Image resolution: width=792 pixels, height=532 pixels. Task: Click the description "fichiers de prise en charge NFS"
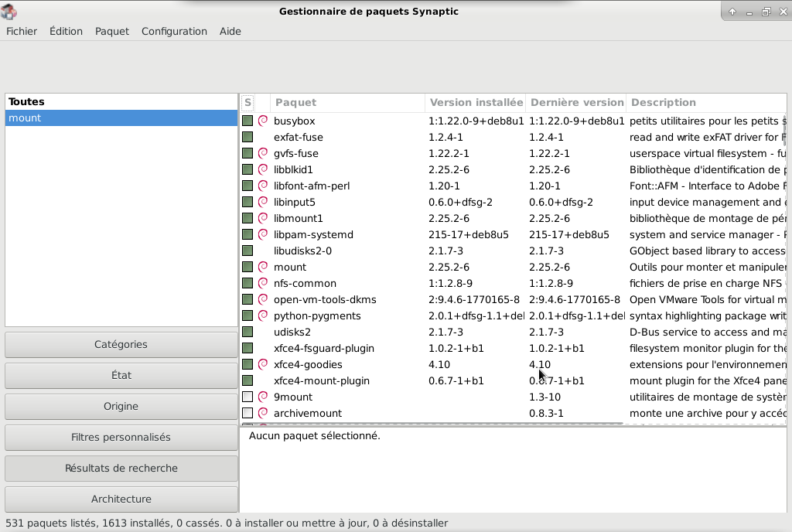[705, 283]
